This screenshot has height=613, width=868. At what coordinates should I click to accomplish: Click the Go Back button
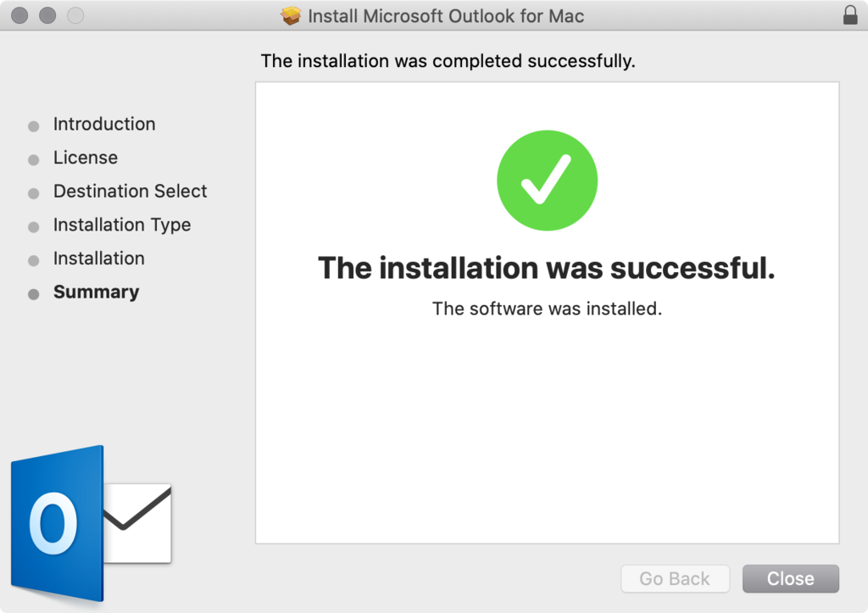pos(675,578)
